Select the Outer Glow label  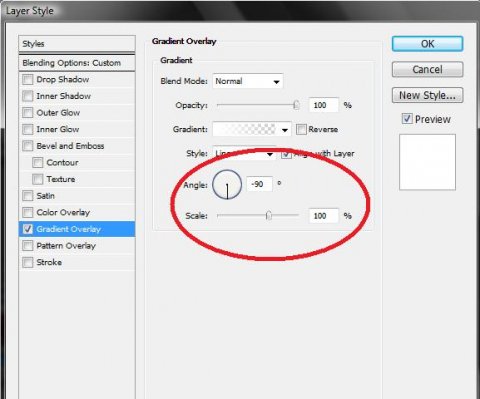[x=58, y=113]
